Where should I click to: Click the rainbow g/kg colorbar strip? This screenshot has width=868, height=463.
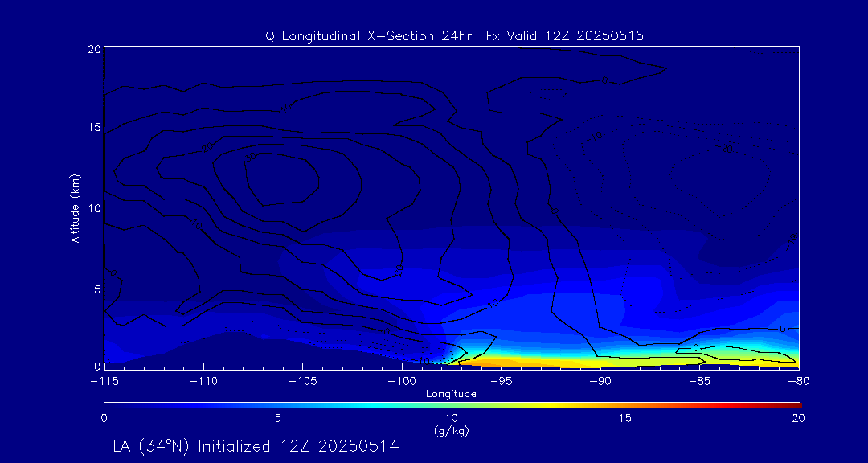(x=452, y=405)
